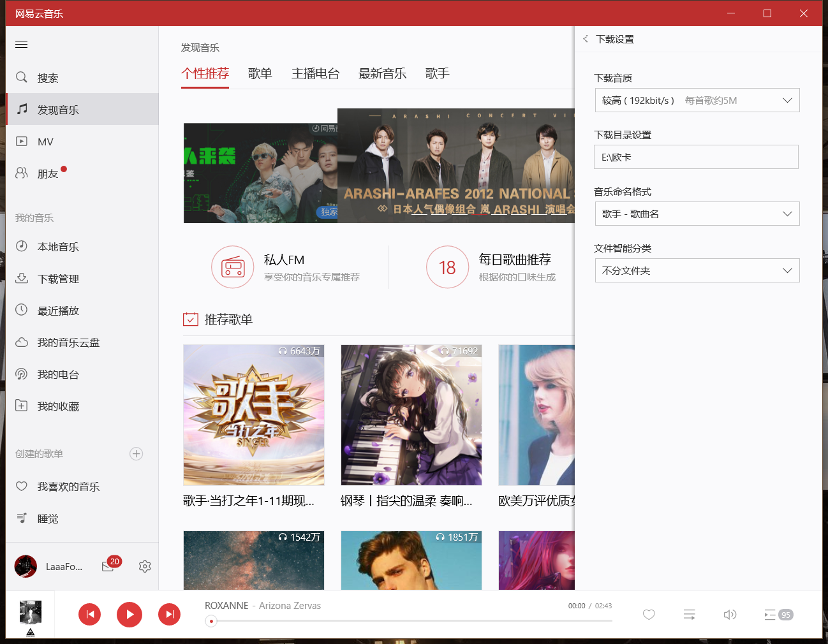Click the ROXANNE song title
The width and height of the screenshot is (828, 644).
[x=226, y=606]
